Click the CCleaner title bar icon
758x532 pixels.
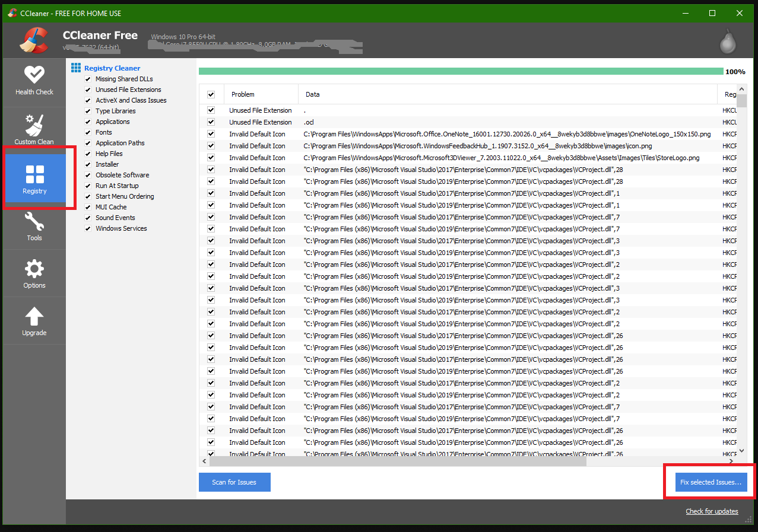pos(12,13)
